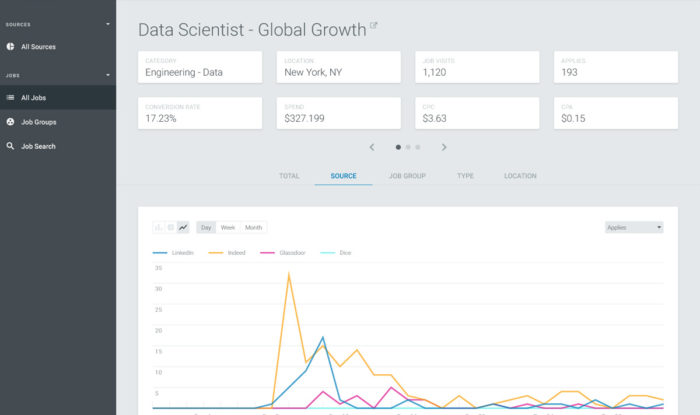Screen dimensions: 700x415
Task: Switch to the Source tab
Action: tap(343, 176)
